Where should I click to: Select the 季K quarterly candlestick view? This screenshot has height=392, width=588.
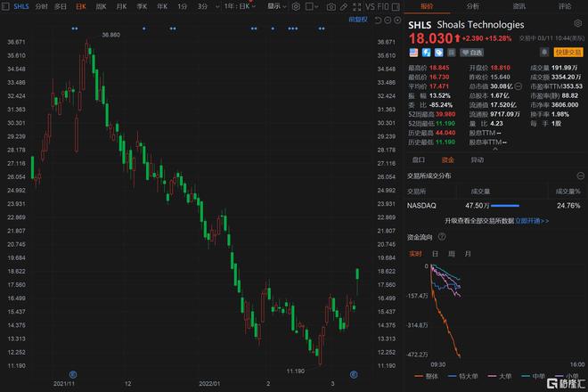[x=142, y=6]
